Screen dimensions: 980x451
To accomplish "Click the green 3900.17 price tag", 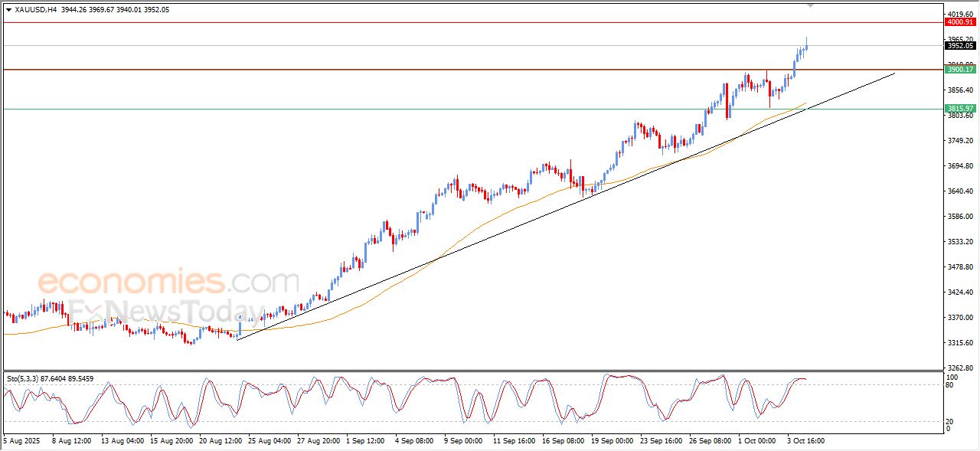I will [960, 70].
